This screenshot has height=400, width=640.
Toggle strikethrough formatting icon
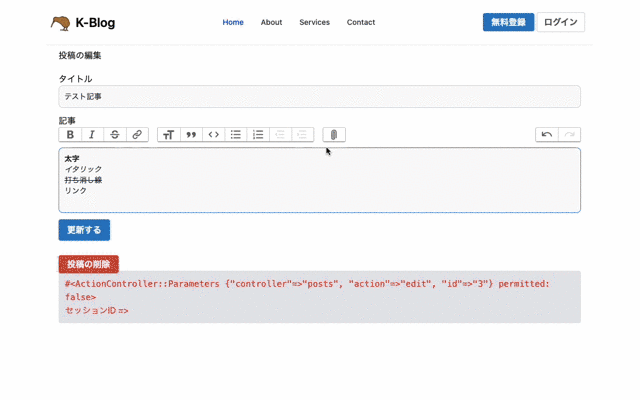click(115, 135)
